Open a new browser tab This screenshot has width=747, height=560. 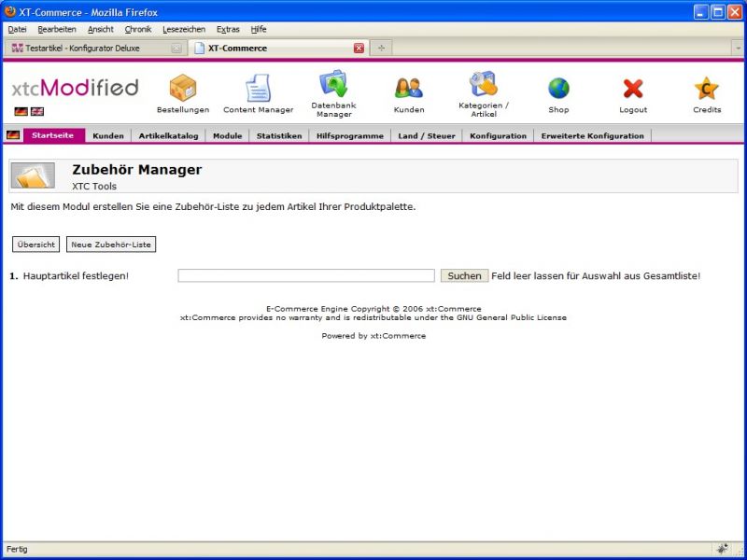pos(381,49)
